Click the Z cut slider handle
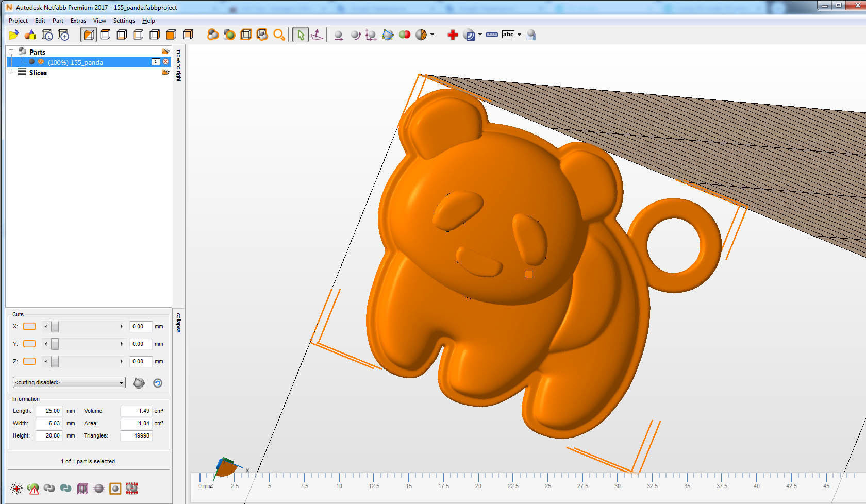 point(55,361)
